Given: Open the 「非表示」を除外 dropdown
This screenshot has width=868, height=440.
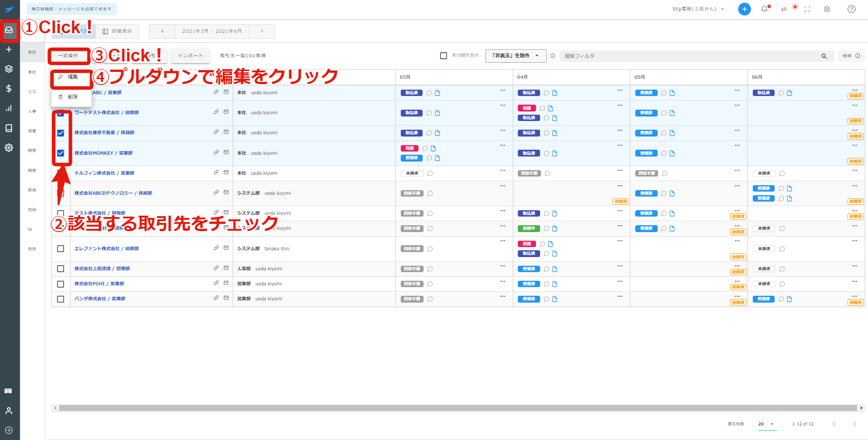Looking at the screenshot, I should (516, 56).
